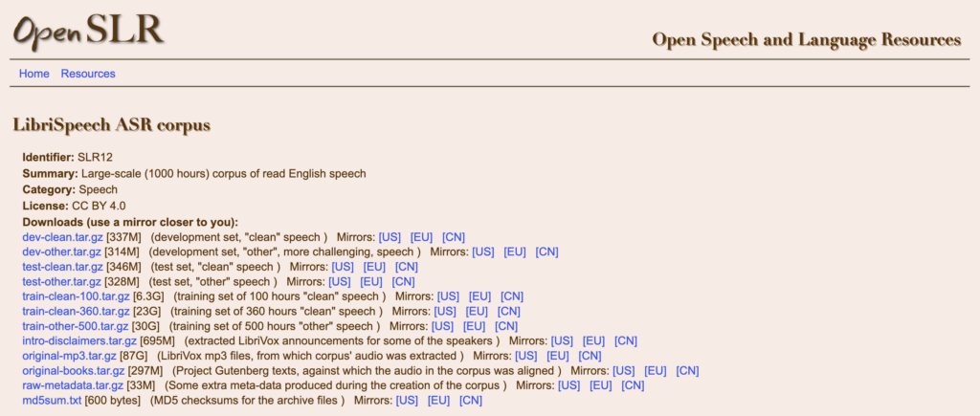Viewport: 980px width, 416px height.
Task: Click the '[87G]' file size text
Action: tap(133, 356)
